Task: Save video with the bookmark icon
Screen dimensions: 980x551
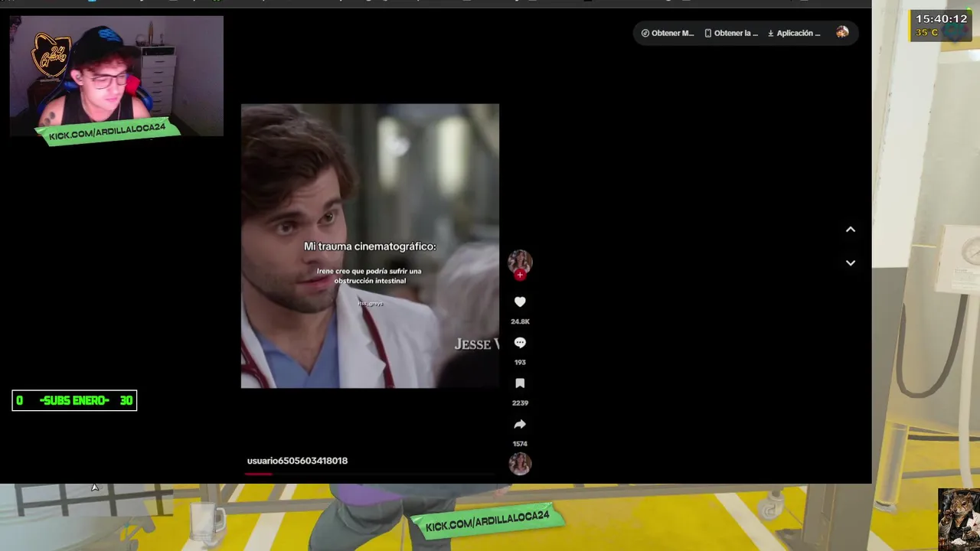Action: [520, 383]
